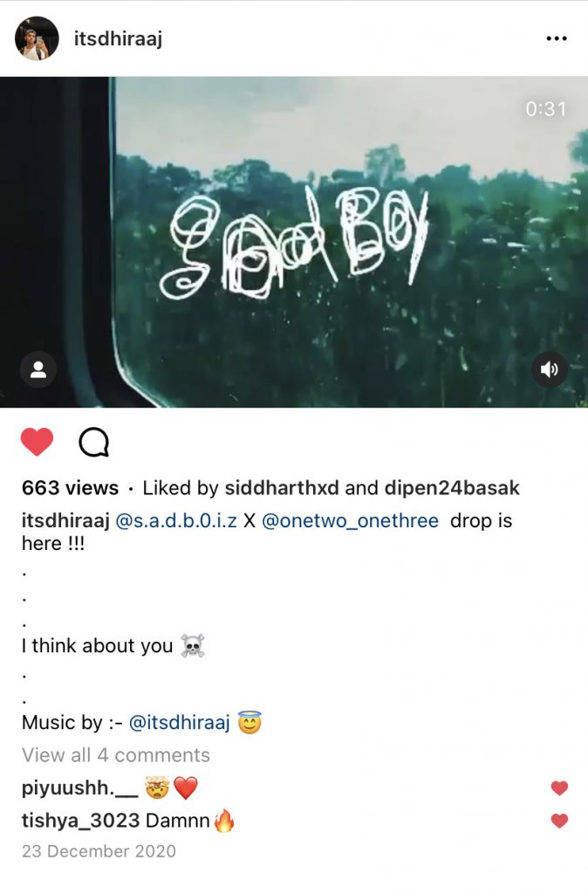The width and height of the screenshot is (588, 894).
Task: Open @itsdhiraaj mention after Music by
Action: [180, 722]
